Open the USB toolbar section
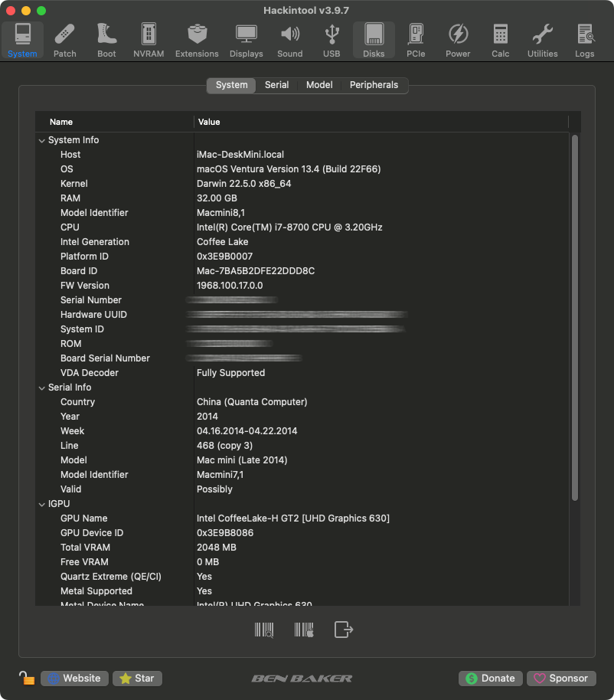The height and width of the screenshot is (700, 614). point(331,40)
